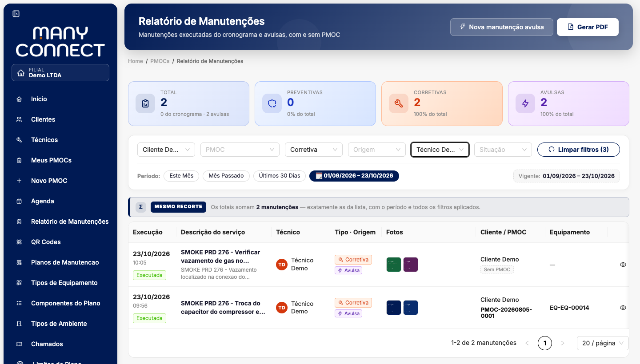This screenshot has width=640, height=364.
Task: Click the Corretivas wrench icon
Action: click(x=399, y=103)
